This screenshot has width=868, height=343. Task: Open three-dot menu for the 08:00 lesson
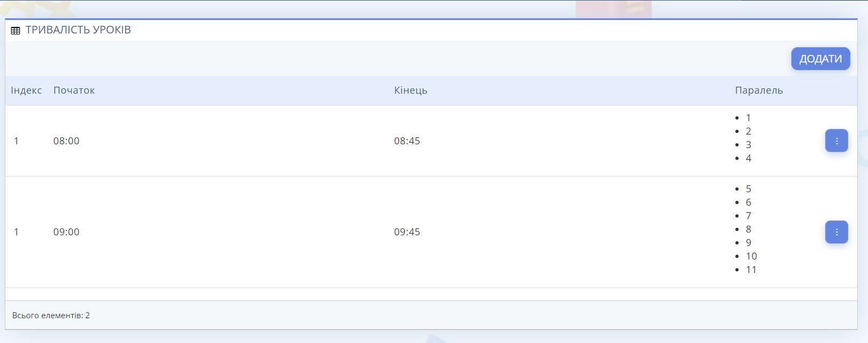[836, 141]
